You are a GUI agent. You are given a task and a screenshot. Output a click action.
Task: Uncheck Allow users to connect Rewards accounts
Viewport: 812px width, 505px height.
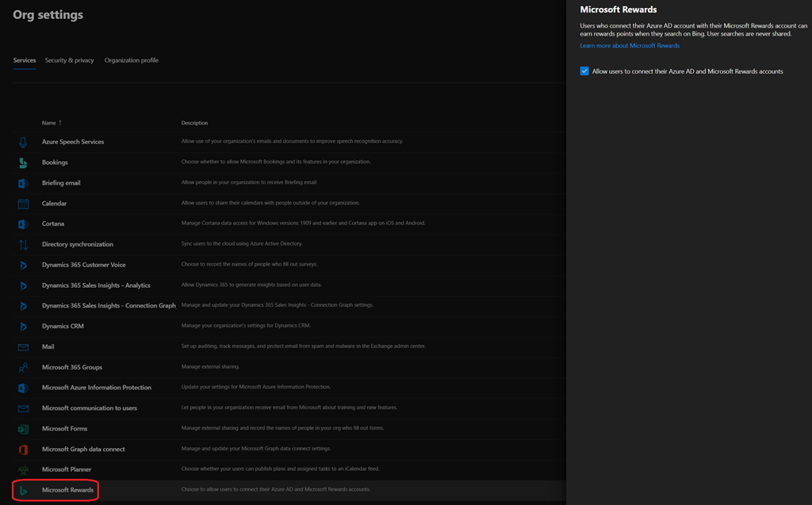coord(584,71)
